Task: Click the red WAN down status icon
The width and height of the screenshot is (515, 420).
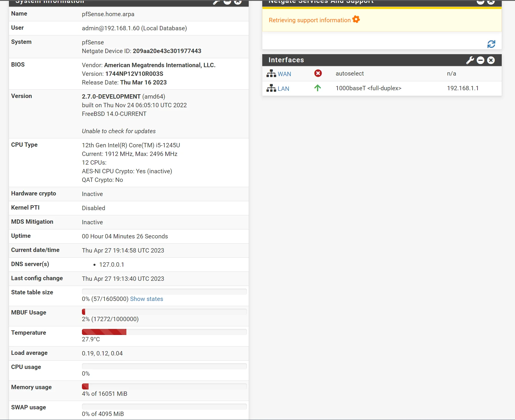Action: [318, 73]
